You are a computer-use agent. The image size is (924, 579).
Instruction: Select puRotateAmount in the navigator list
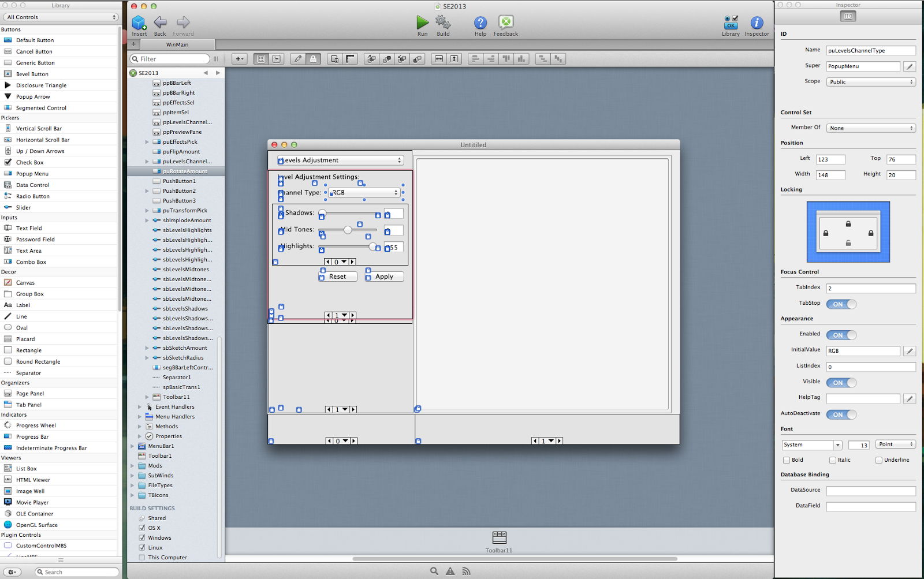(x=185, y=171)
